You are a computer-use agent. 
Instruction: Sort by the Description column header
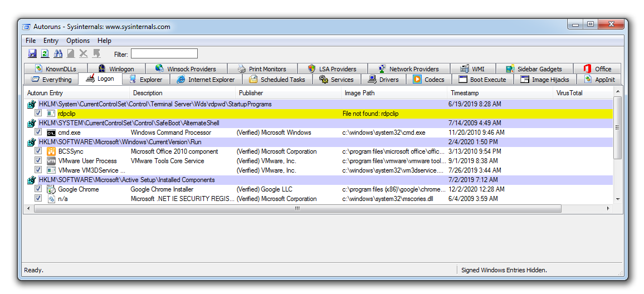[x=183, y=93]
